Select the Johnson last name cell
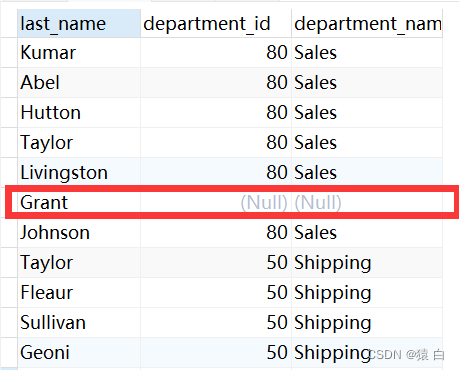The image size is (459, 370). (79, 233)
